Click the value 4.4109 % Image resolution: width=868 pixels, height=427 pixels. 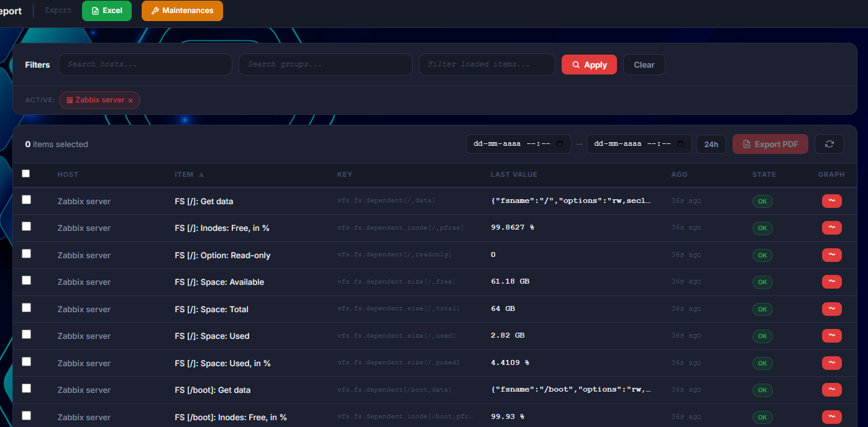point(510,363)
